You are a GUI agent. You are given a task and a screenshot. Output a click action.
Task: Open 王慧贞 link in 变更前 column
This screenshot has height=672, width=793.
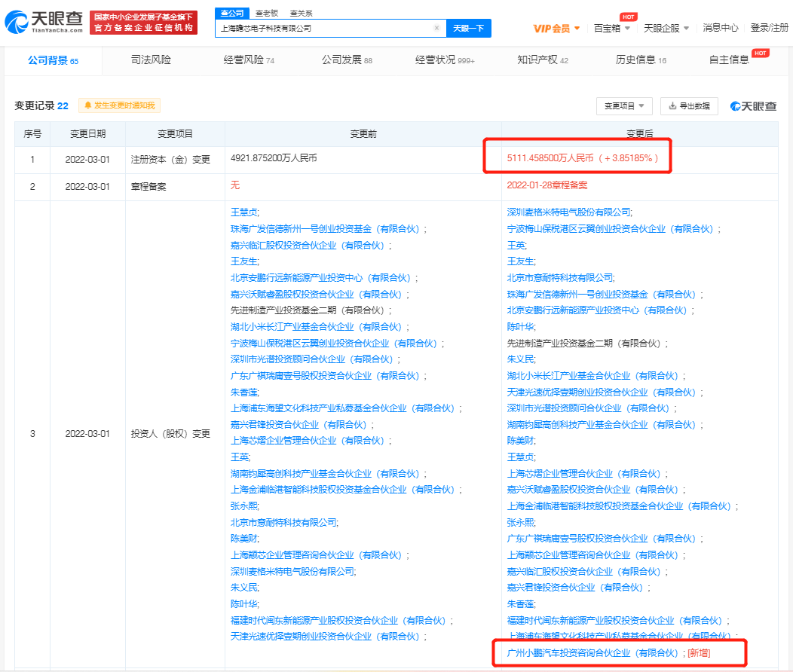243,212
